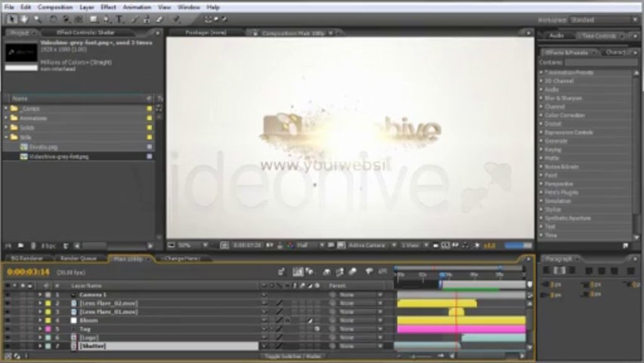The width and height of the screenshot is (644, 363).
Task: Click the 8 bpc color depth label
Action: pyautogui.click(x=48, y=246)
